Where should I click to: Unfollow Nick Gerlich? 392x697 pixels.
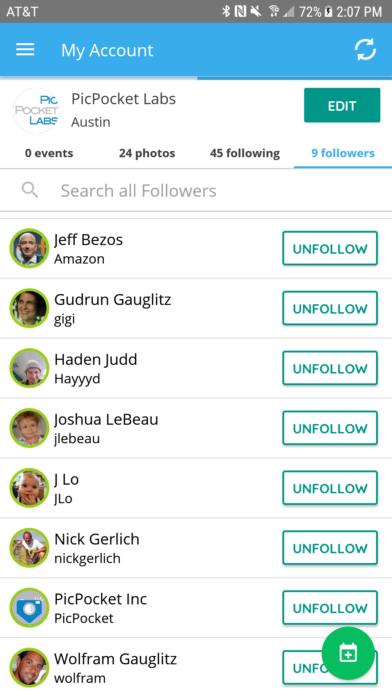click(x=330, y=548)
